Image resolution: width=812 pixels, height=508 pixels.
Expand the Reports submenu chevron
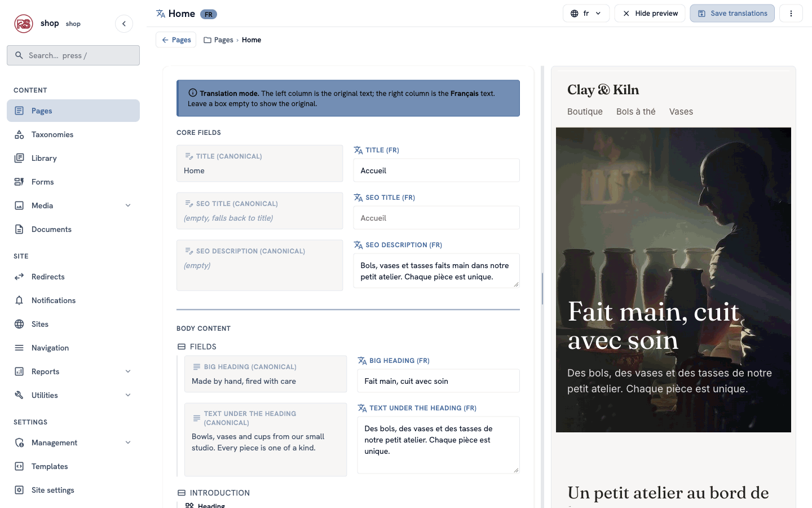(x=128, y=371)
